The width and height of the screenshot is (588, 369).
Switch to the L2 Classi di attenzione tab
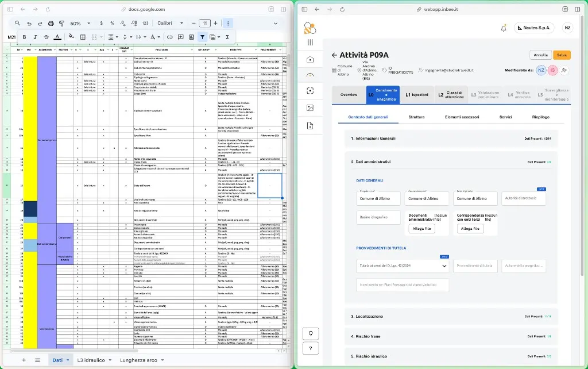[451, 95]
